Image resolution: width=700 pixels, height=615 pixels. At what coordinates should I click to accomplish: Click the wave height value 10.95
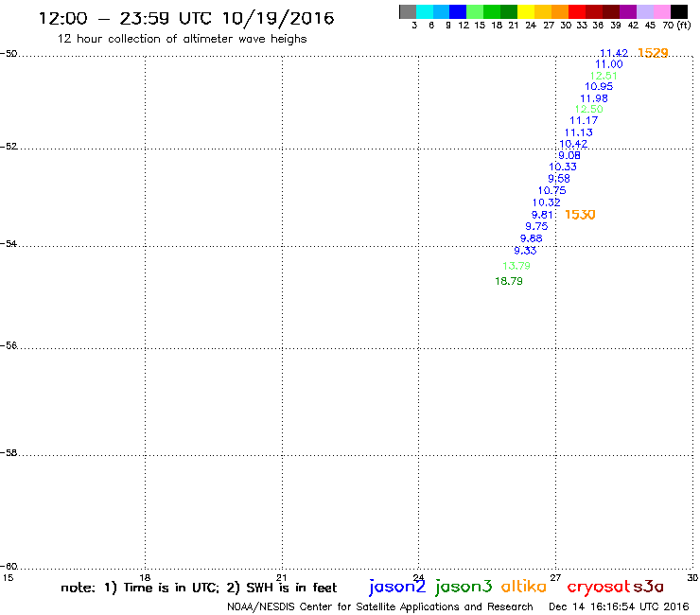tap(599, 87)
